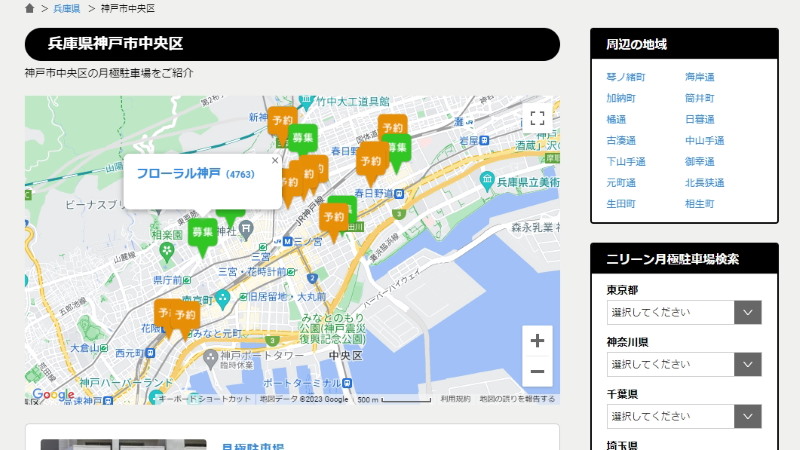Open 橘通 area link
This screenshot has height=450, width=800.
(x=616, y=119)
